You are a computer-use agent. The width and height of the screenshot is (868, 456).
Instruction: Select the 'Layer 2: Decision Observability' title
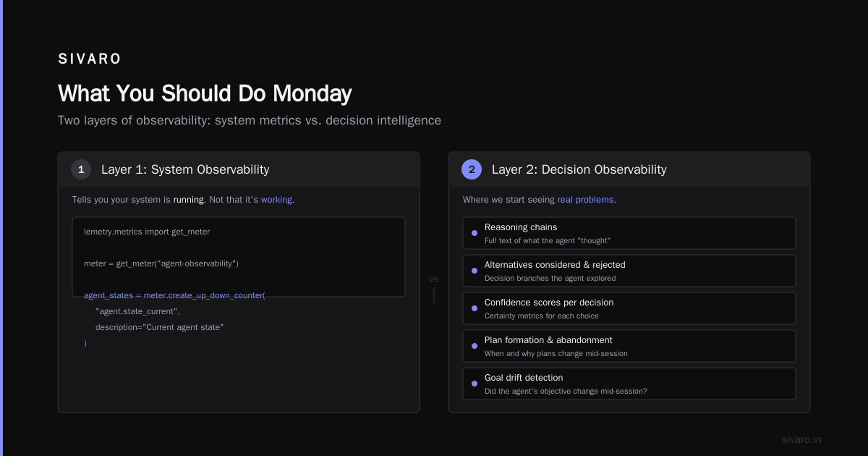tap(579, 169)
